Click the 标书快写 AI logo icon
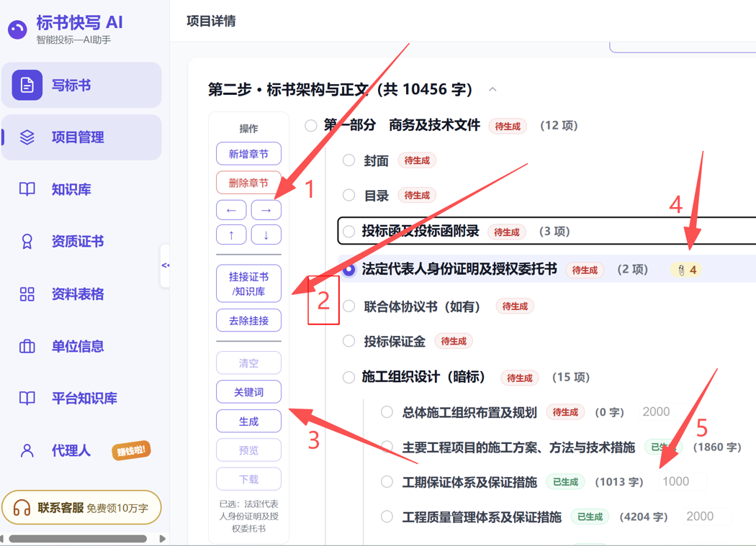The height and width of the screenshot is (546, 756). click(17, 30)
